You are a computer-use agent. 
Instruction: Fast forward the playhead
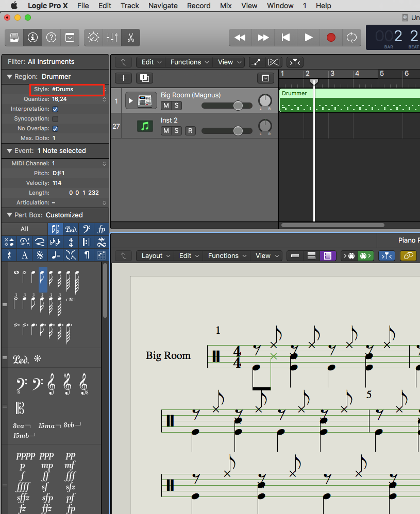263,38
